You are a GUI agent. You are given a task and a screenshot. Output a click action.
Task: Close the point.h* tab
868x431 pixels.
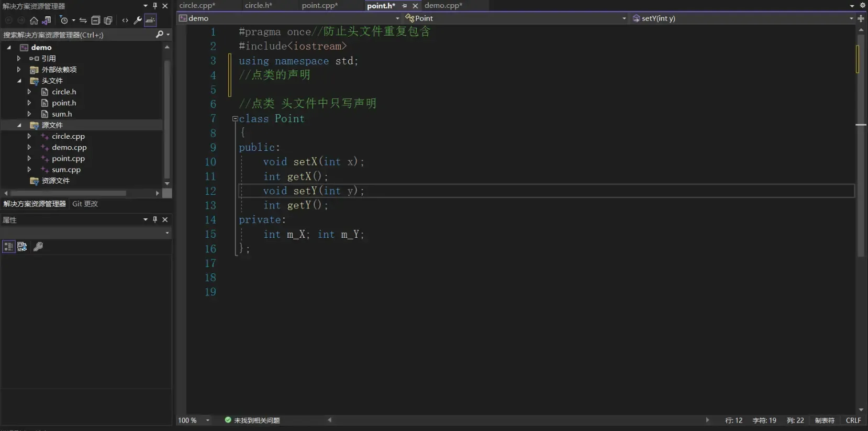point(415,6)
